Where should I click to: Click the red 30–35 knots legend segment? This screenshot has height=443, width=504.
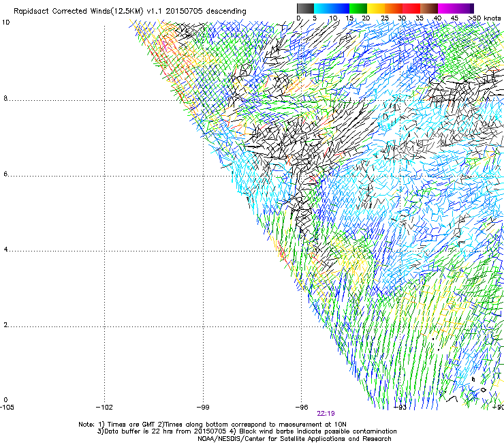(x=411, y=8)
